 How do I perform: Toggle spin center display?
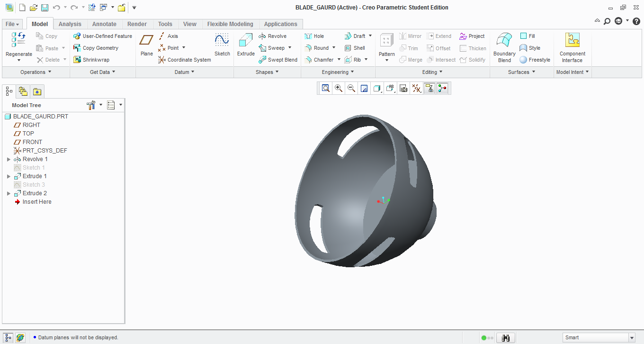coord(442,88)
